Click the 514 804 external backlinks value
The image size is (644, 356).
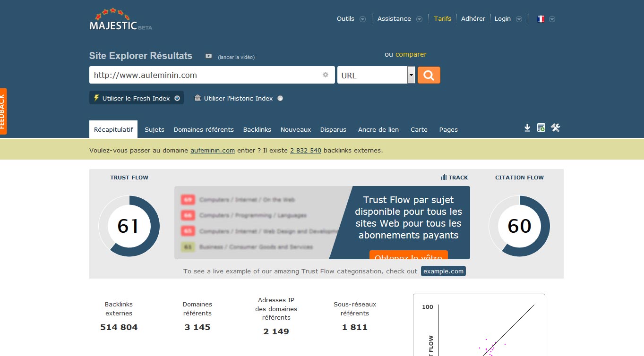[x=119, y=327]
